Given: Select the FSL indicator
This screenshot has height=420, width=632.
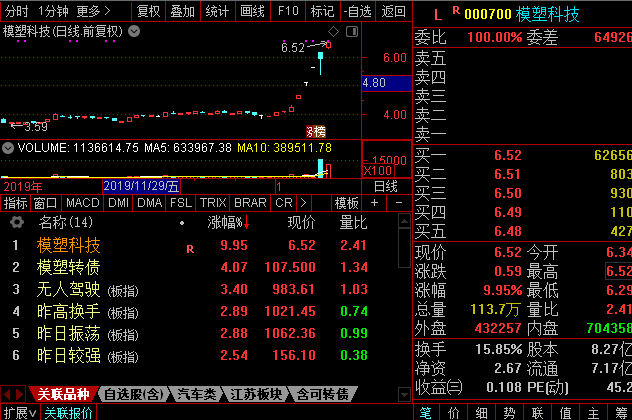Looking at the screenshot, I should [181, 203].
